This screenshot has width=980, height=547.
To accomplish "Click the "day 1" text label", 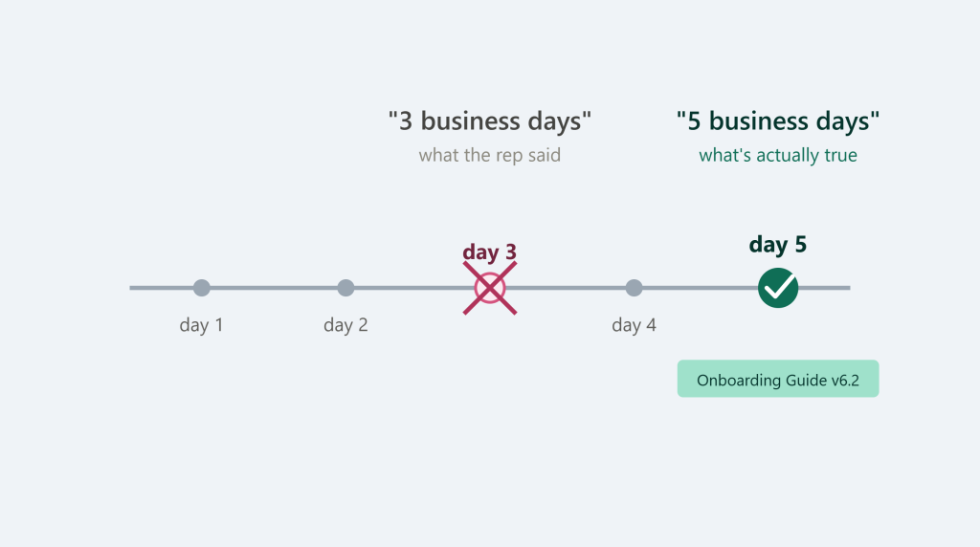I will pos(201,325).
